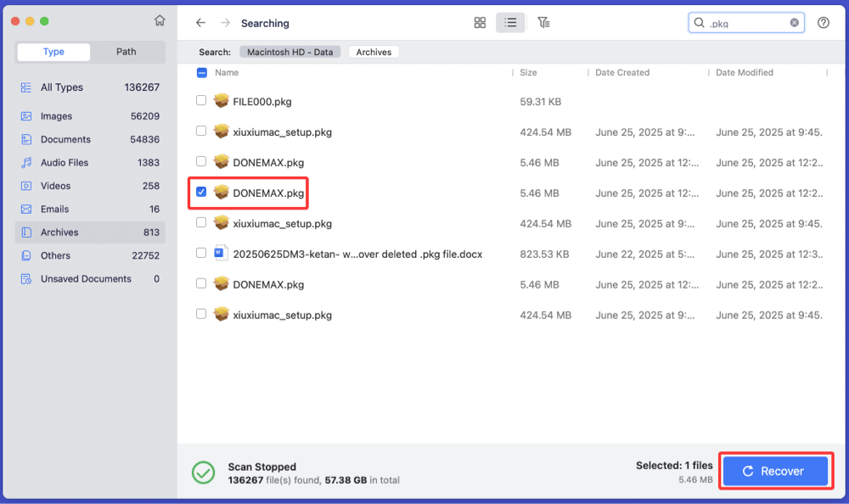Click the Recover button
The image size is (849, 504).
click(774, 470)
